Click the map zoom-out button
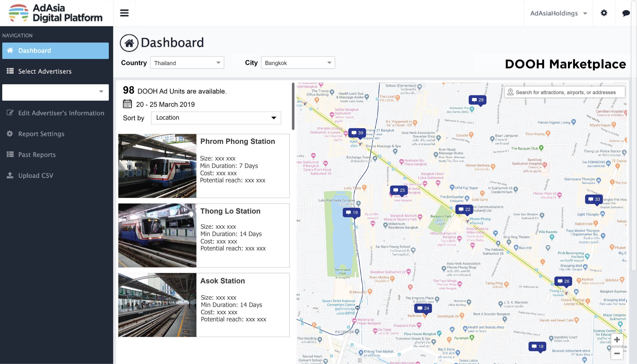The width and height of the screenshot is (637, 364). click(x=618, y=354)
